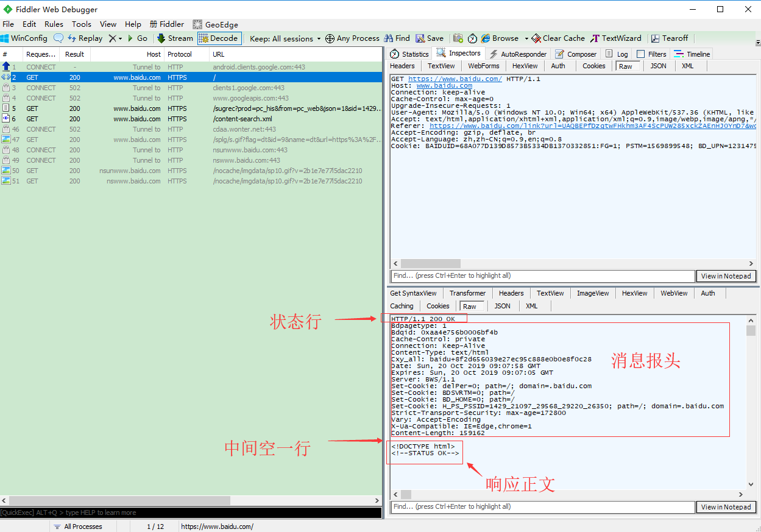The height and width of the screenshot is (532, 761).
Task: Switch to the Timeline tab
Action: (x=692, y=54)
